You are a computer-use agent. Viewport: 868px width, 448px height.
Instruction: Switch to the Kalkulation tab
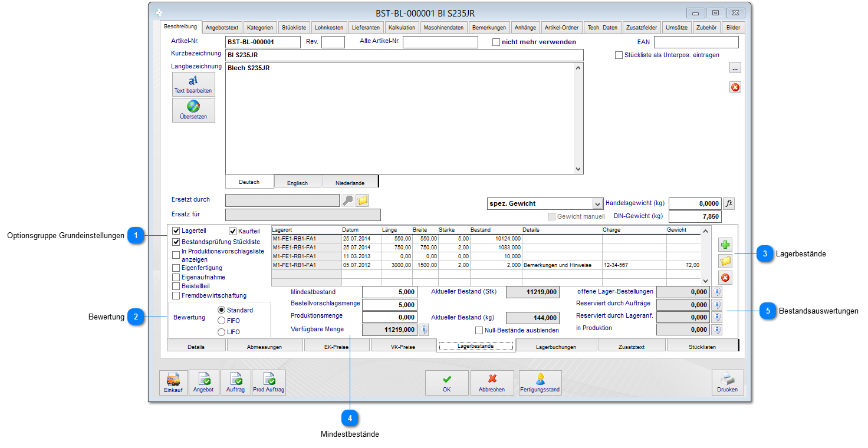402,28
